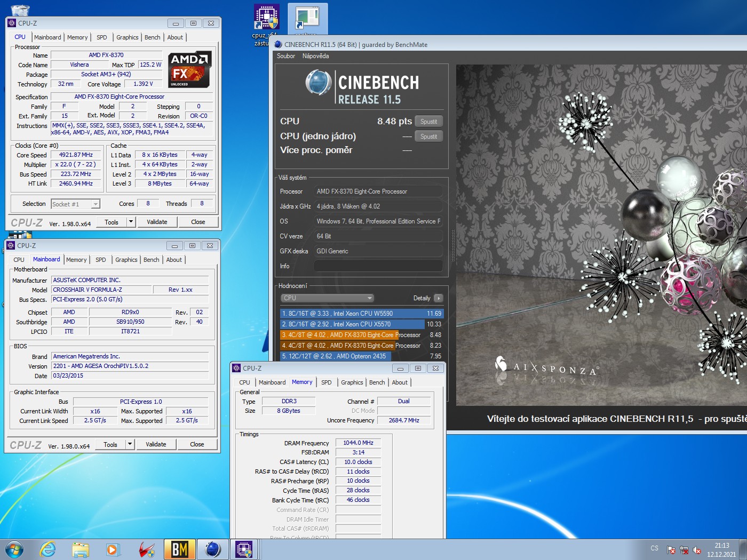Select ranking row AMD Opteron 2435
This screenshot has height=560, width=747.
(362, 356)
